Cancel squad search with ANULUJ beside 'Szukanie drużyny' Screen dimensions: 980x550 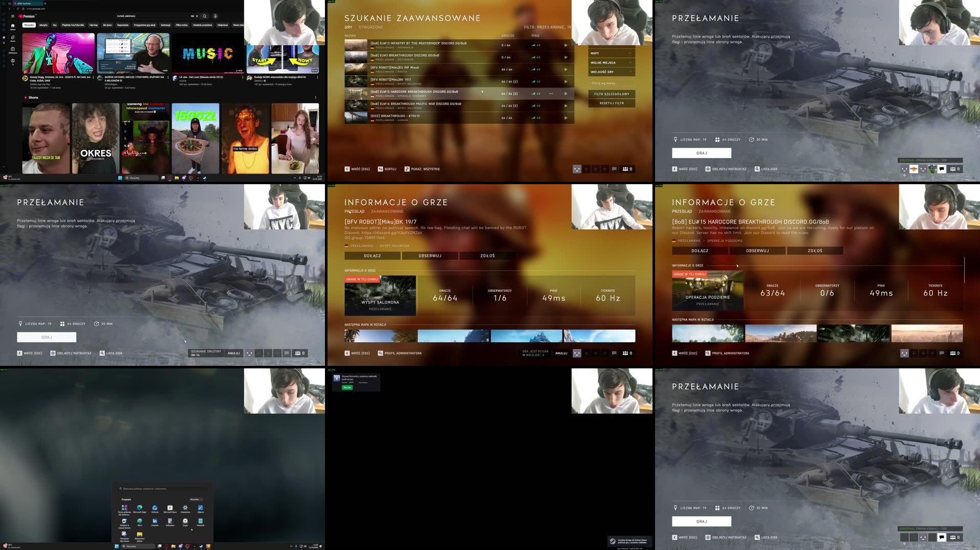pyautogui.click(x=234, y=353)
